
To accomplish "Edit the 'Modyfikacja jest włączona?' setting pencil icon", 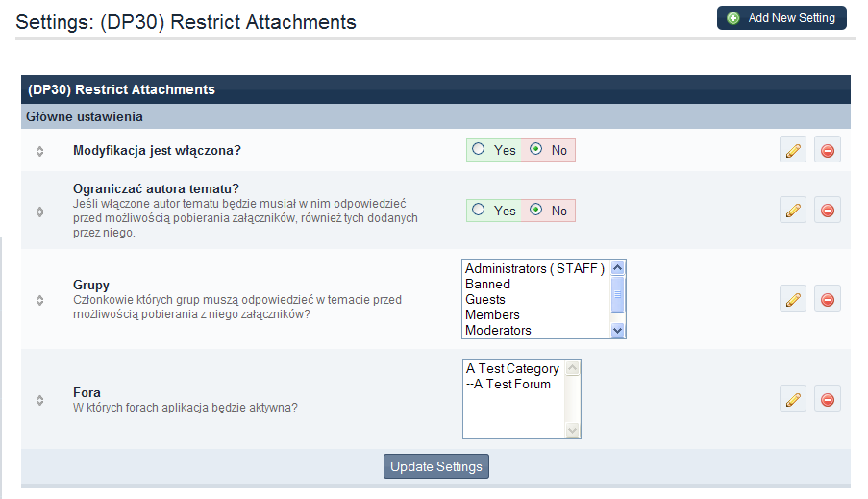I will click(x=792, y=150).
